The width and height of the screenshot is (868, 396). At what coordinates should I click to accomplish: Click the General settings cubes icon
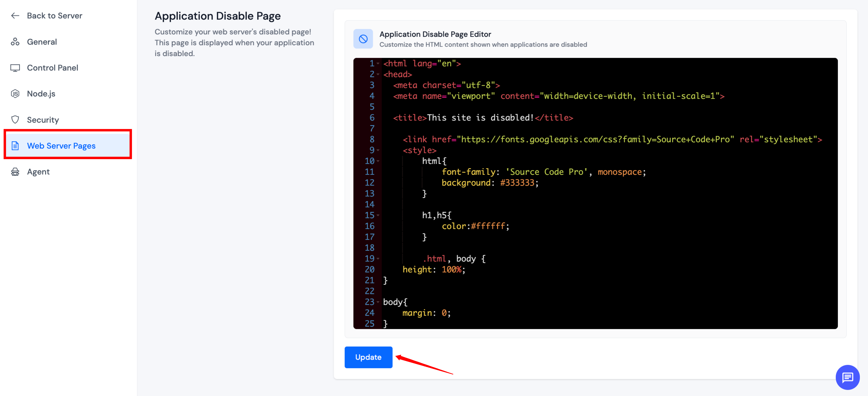click(15, 42)
